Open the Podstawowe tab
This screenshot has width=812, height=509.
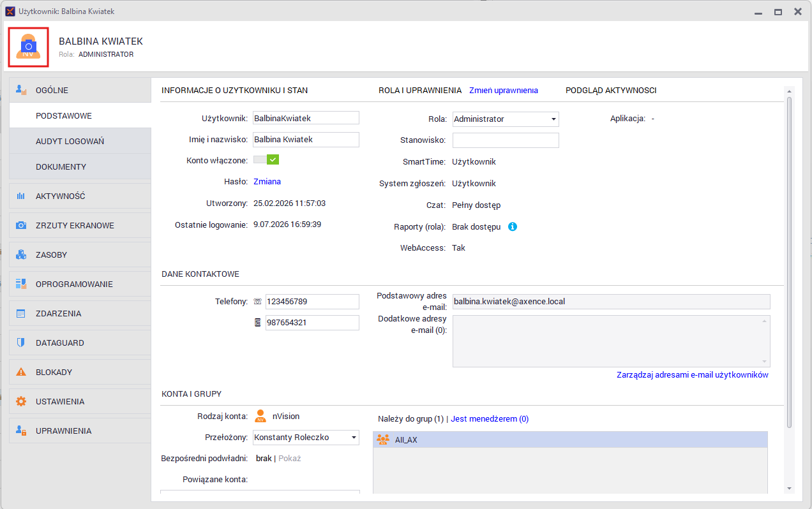80,116
